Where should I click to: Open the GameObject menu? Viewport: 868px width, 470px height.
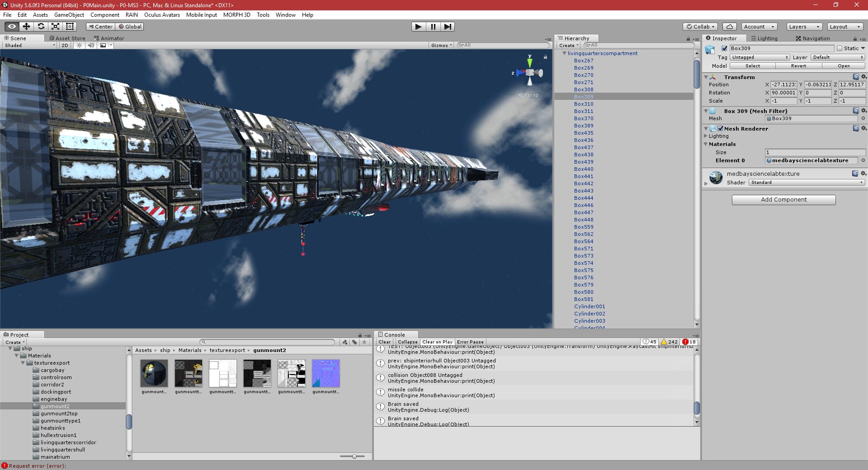pyautogui.click(x=68, y=15)
